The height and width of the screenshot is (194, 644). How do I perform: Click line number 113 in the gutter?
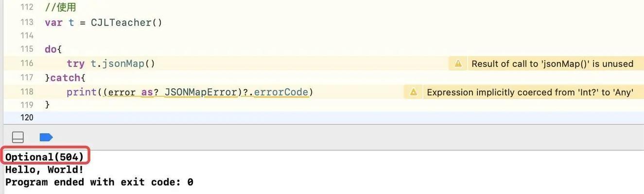tap(27, 22)
